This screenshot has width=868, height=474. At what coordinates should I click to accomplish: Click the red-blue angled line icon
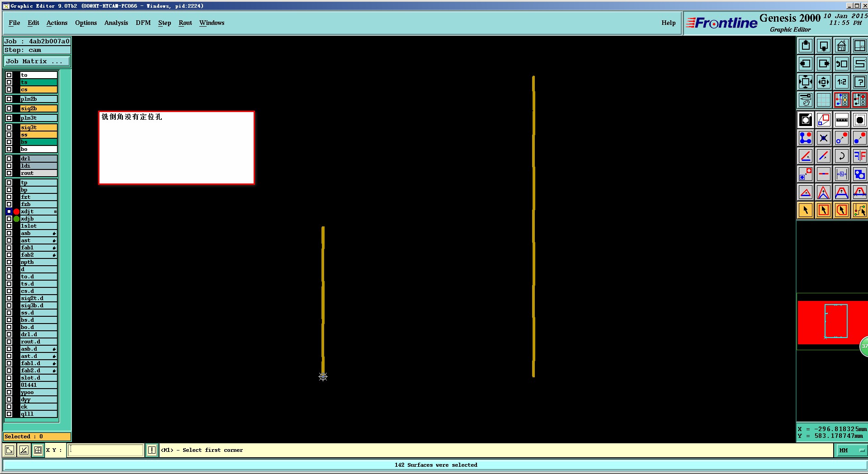[x=806, y=156]
